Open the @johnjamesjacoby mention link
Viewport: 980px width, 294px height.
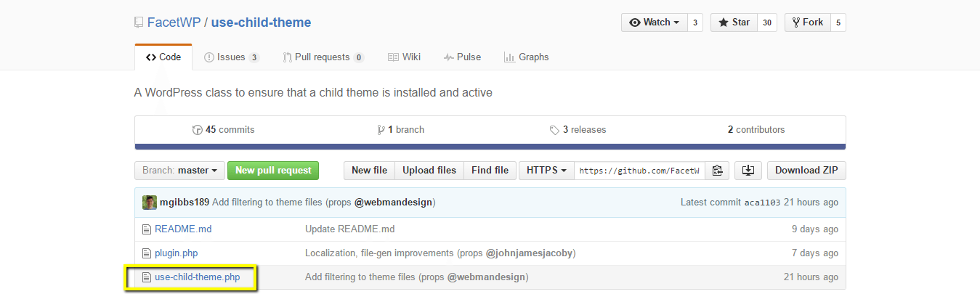[529, 253]
